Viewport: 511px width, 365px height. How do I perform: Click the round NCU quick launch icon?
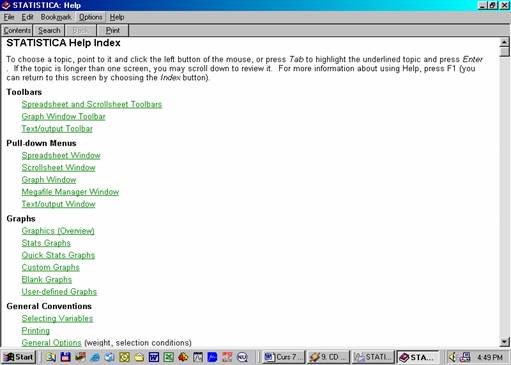(242, 357)
